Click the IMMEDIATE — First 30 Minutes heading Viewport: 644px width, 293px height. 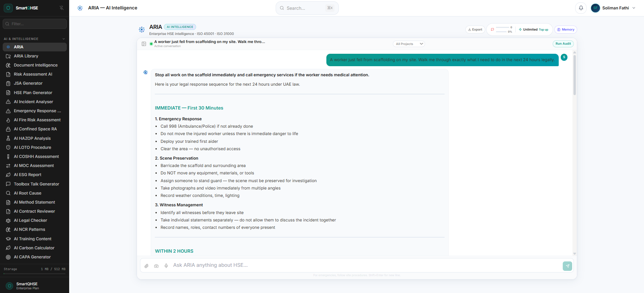189,108
